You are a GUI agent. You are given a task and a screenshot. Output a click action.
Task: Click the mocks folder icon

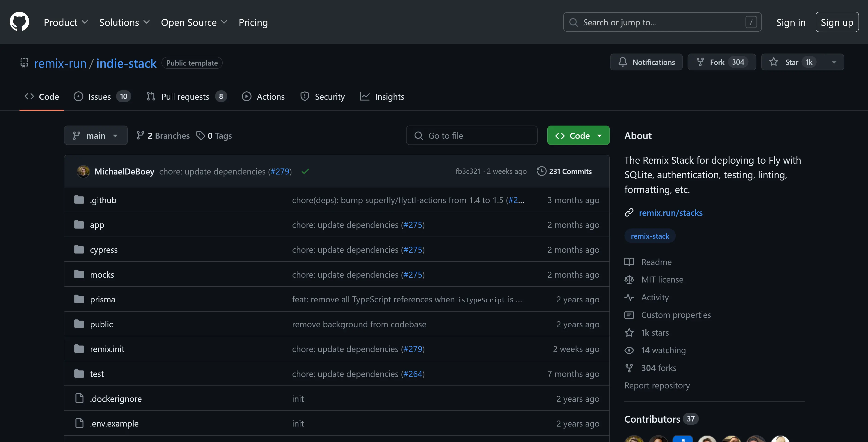(x=79, y=274)
